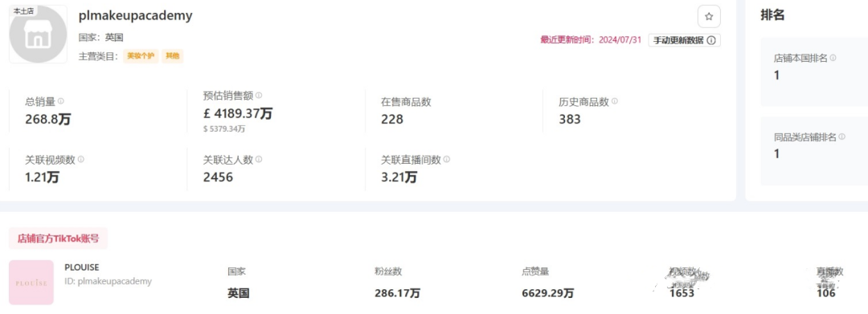Image resolution: width=868 pixels, height=314 pixels.
Task: Click the store avatar placeholder image
Action: click(x=38, y=35)
